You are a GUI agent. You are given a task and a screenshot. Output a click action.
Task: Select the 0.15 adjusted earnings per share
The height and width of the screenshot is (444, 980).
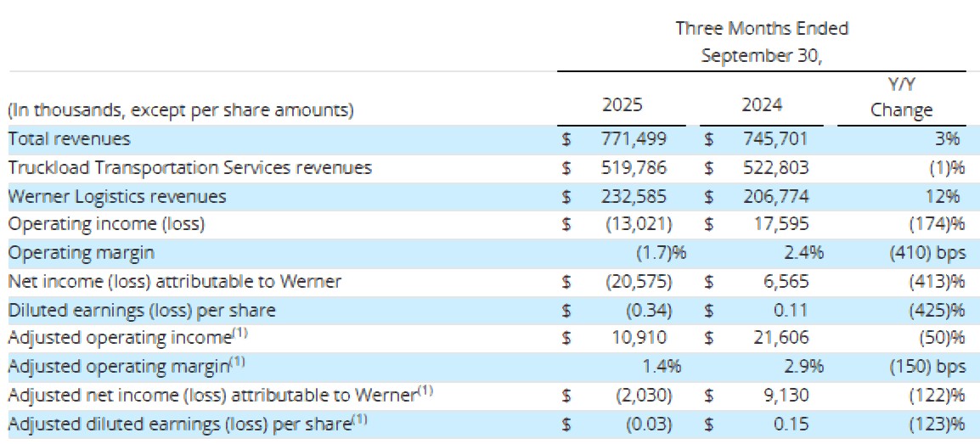[x=791, y=424]
